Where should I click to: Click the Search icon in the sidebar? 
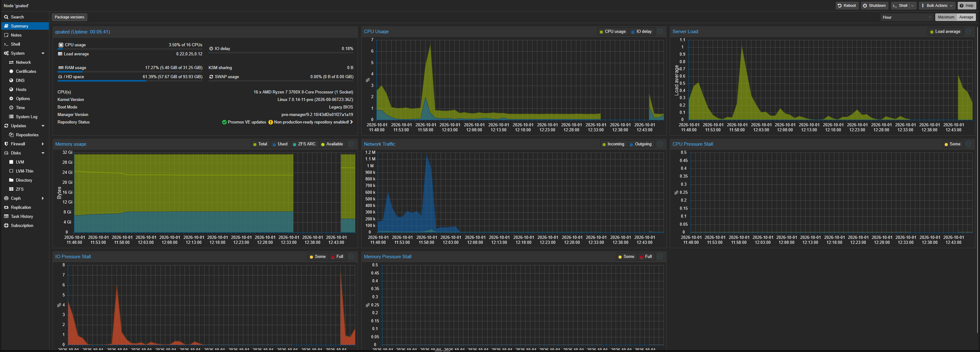(6, 17)
